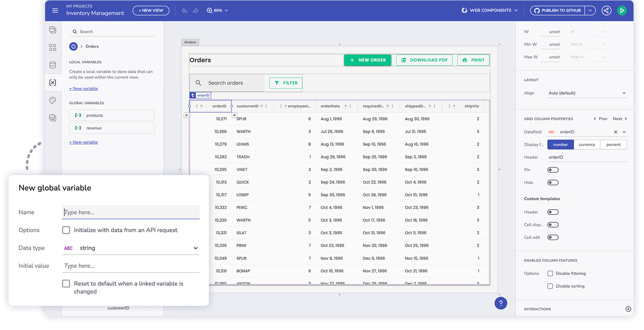Click the blue help question mark button
This screenshot has width=644, height=330.
click(500, 303)
